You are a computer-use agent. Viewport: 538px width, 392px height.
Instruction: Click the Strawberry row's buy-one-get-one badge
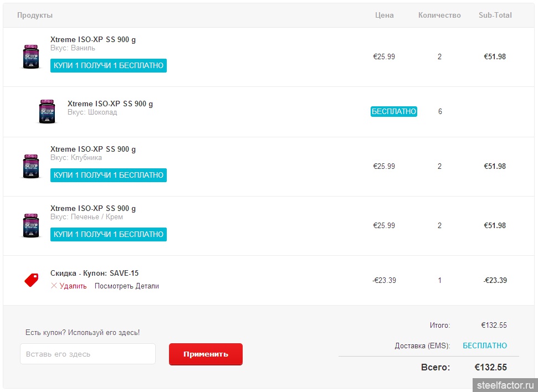coord(109,175)
